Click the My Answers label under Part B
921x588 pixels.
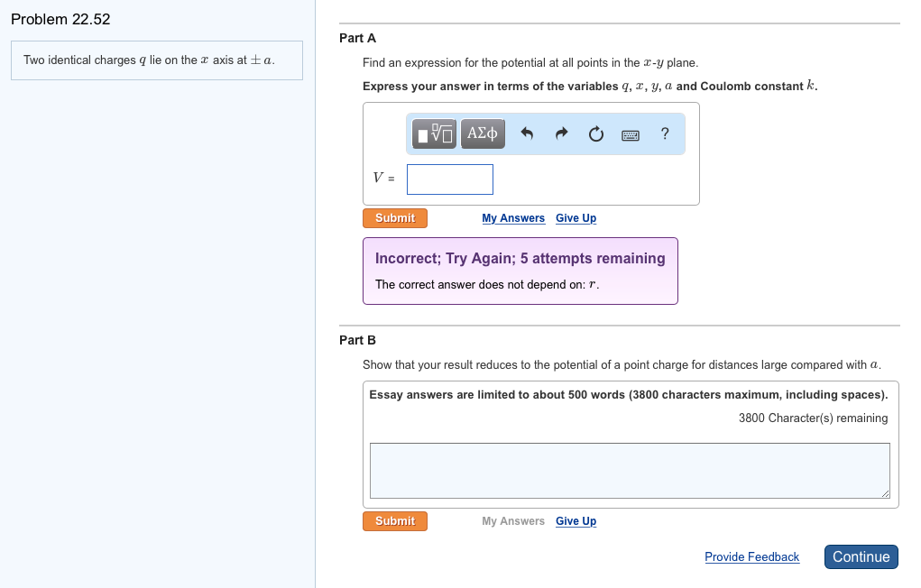pyautogui.click(x=512, y=520)
